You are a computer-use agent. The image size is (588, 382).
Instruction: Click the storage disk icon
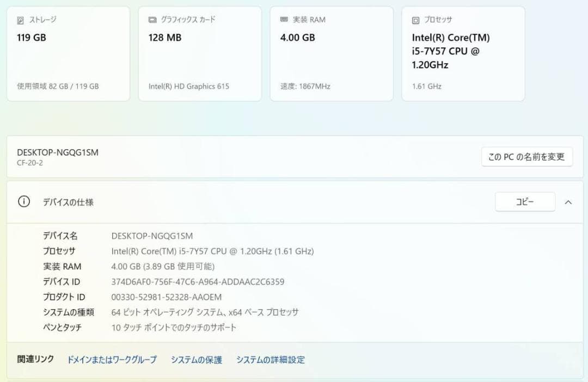pos(20,20)
